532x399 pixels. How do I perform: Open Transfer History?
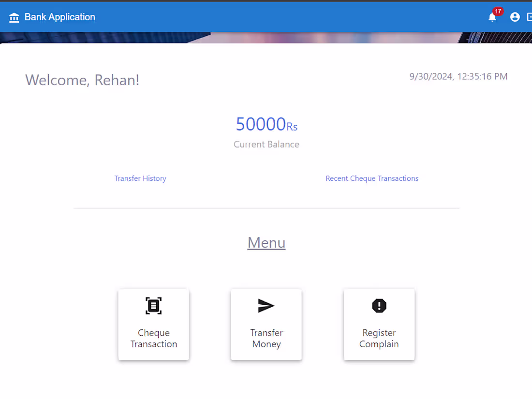(140, 178)
